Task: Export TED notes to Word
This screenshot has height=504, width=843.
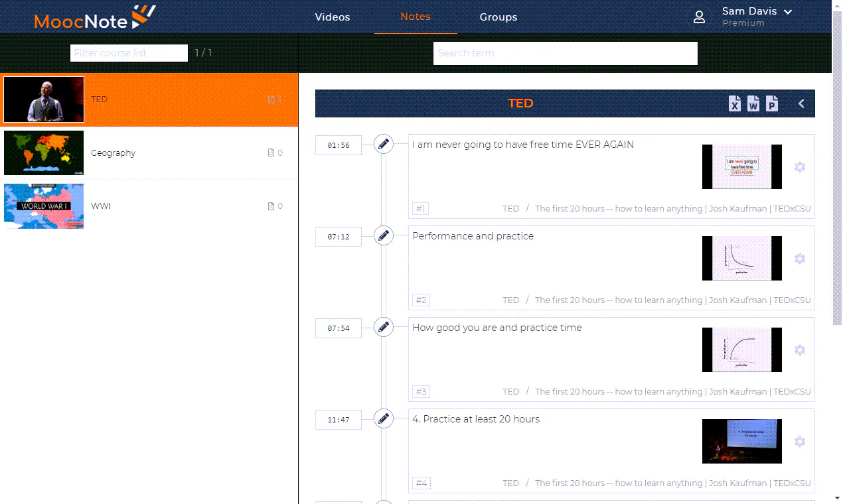Action: coord(753,103)
